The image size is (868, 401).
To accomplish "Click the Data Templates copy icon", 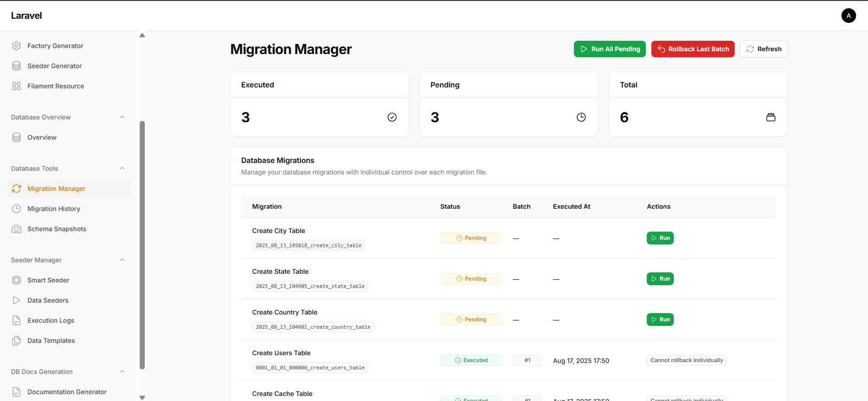I will click(16, 341).
